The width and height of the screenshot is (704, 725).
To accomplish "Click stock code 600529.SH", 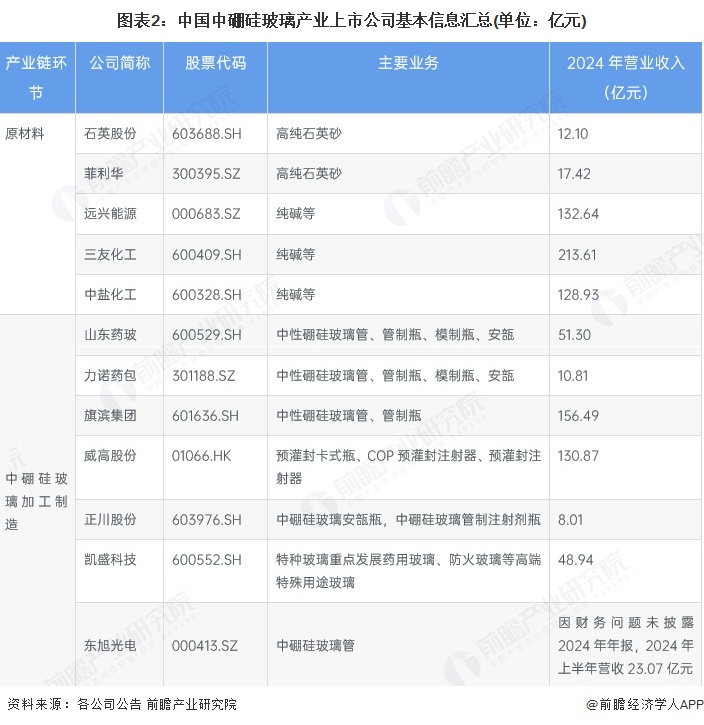I will [207, 335].
